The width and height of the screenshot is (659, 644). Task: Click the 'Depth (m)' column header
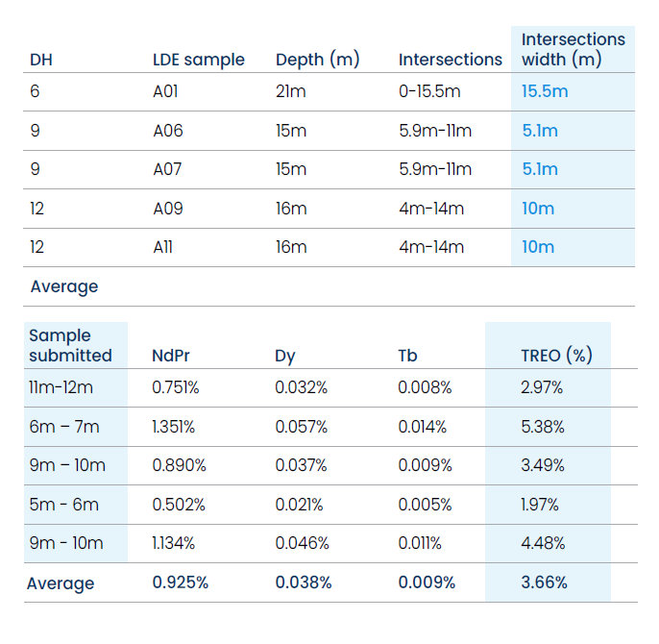pos(317,60)
